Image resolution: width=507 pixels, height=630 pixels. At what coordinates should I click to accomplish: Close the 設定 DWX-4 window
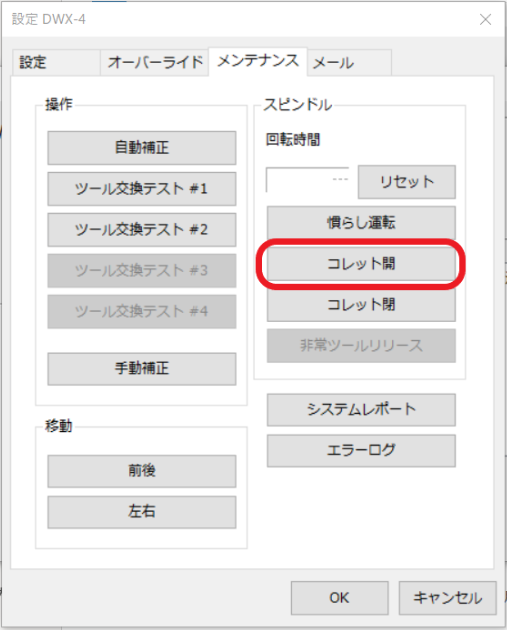coord(485,19)
